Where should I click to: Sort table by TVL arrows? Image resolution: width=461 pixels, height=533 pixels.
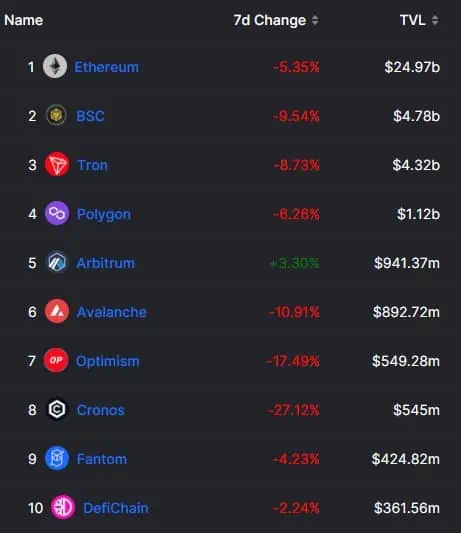(x=435, y=20)
